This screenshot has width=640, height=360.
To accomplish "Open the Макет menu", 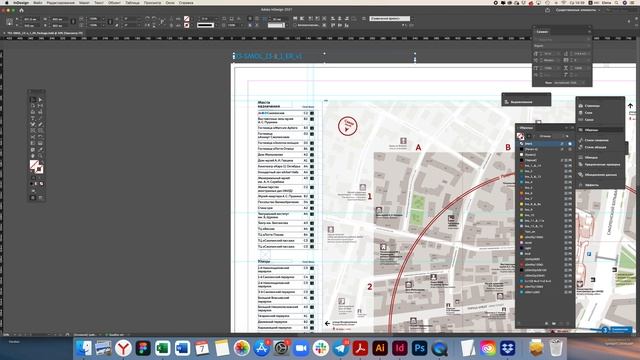I will (x=84, y=2).
